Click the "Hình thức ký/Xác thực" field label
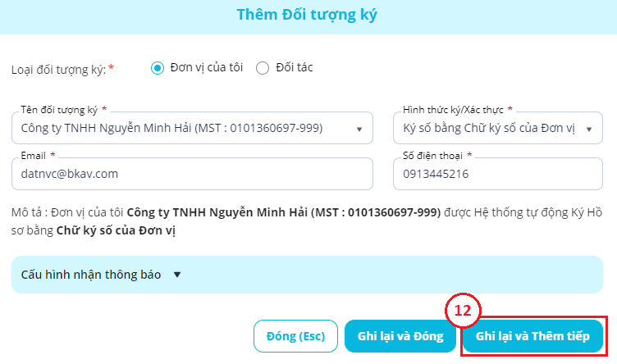617x364 pixels. [x=454, y=109]
